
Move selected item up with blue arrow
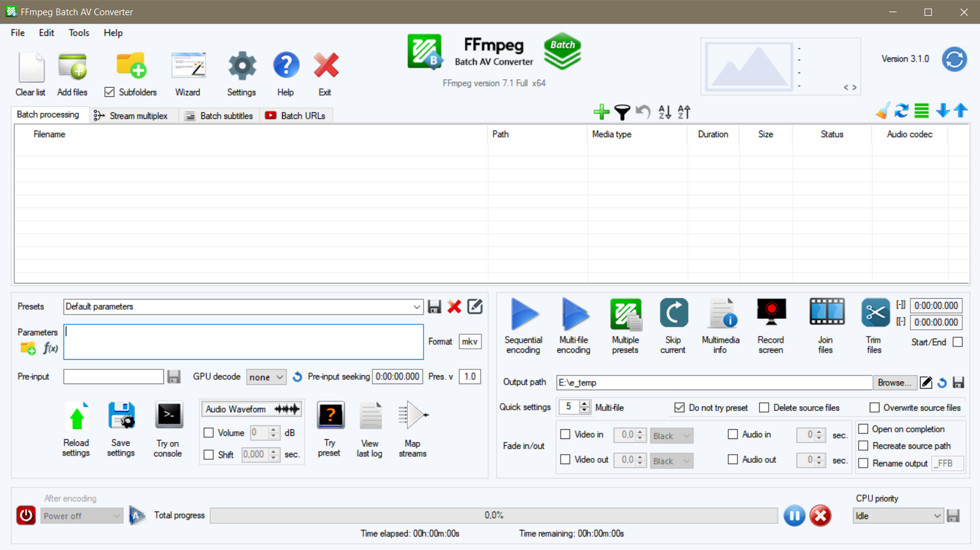click(x=961, y=110)
